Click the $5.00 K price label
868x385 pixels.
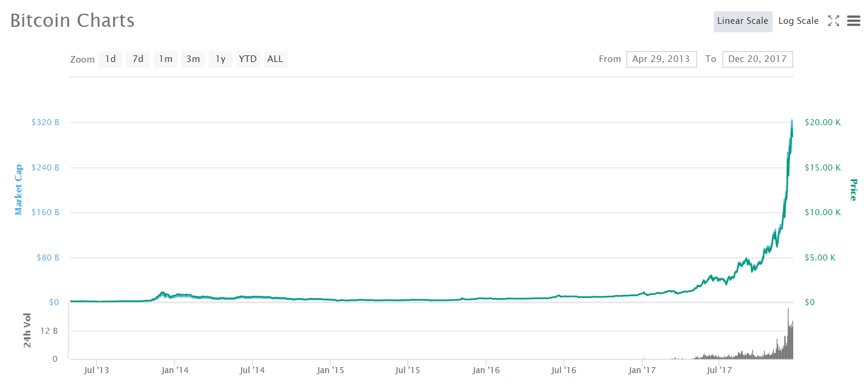[x=820, y=258]
